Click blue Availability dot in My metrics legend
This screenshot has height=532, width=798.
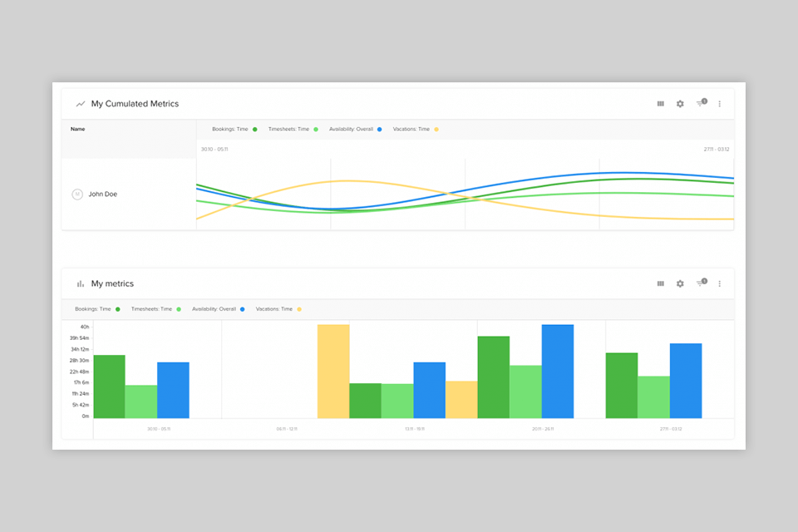tap(242, 309)
